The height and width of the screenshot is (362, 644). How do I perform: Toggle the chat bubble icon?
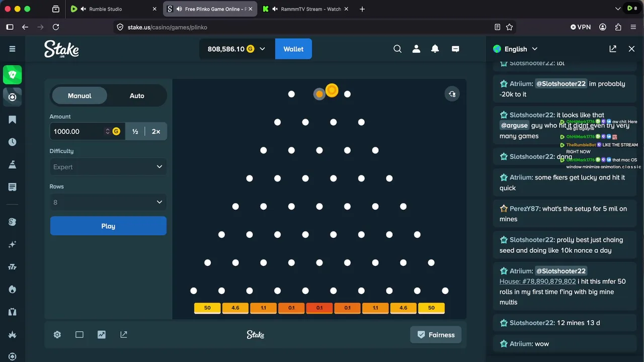tap(455, 49)
